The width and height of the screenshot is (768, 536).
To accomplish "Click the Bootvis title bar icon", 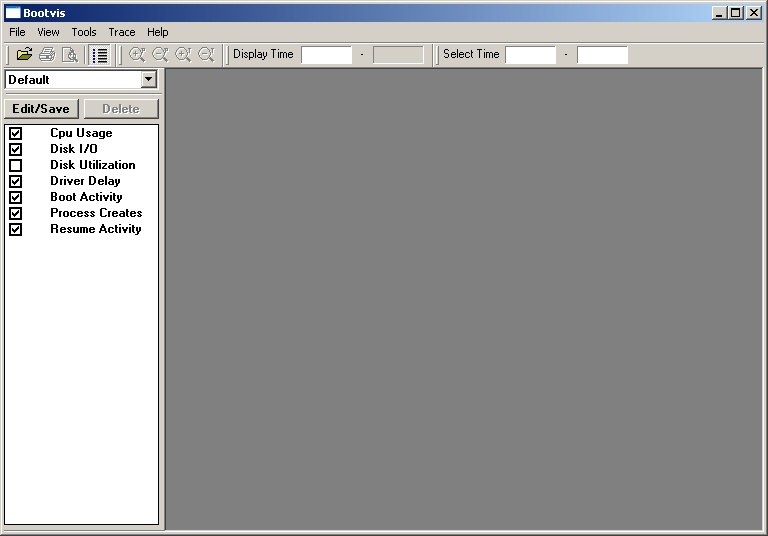I will coord(13,13).
